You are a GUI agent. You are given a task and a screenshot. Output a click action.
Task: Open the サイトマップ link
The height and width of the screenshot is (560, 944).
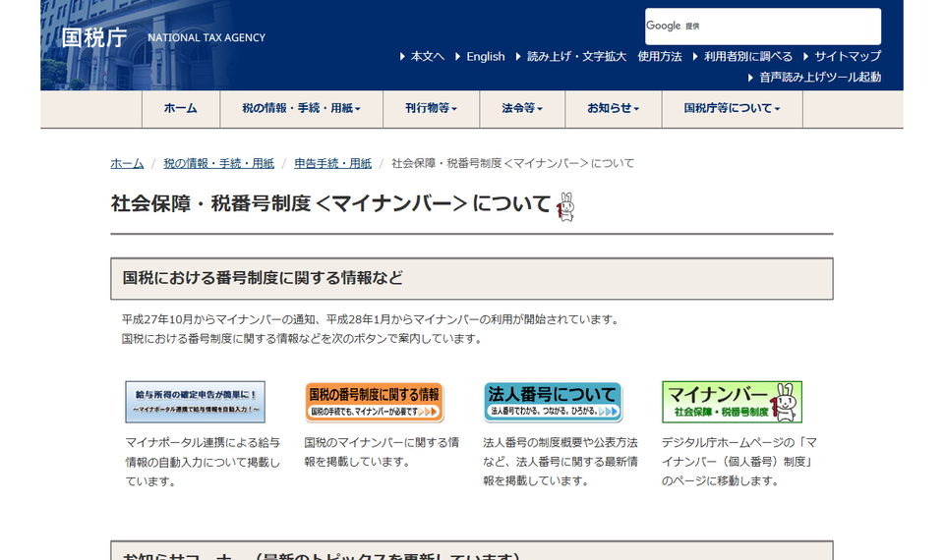pos(848,57)
